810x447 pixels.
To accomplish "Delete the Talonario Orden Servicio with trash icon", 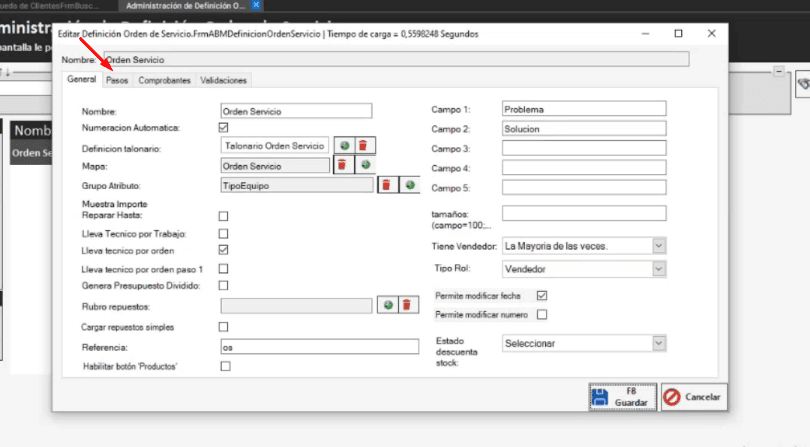I will coord(363,146).
